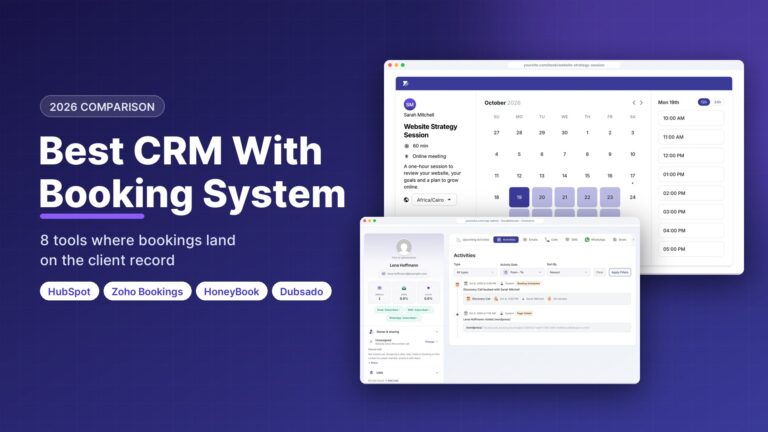Image resolution: width=768 pixels, height=432 pixels.
Task: Click date 7 on booking calendar
Action: [564, 154]
